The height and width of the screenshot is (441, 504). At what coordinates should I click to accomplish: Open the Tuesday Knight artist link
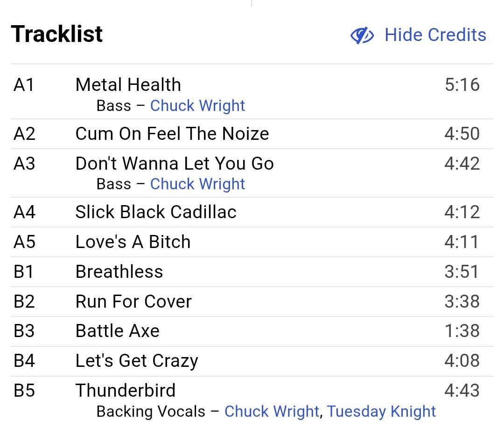pos(381,412)
